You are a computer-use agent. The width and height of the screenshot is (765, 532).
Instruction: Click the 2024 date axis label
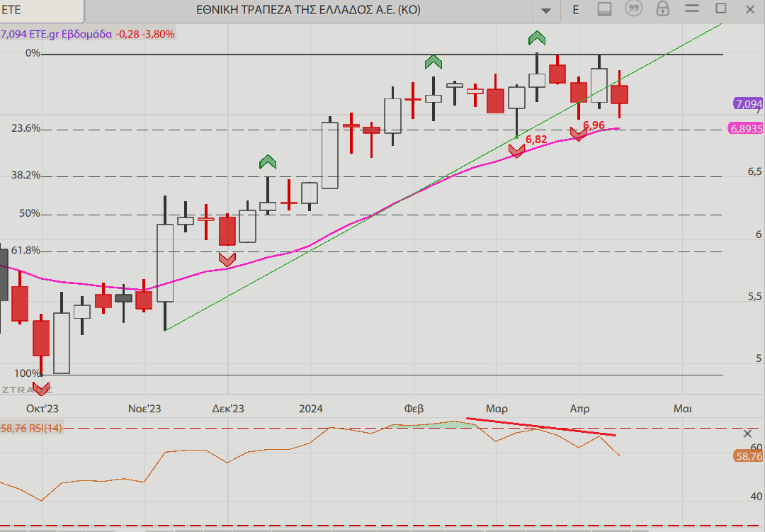pyautogui.click(x=311, y=409)
